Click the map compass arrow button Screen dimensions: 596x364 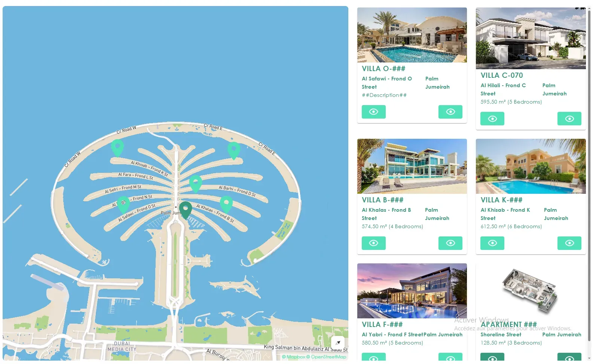pyautogui.click(x=338, y=342)
